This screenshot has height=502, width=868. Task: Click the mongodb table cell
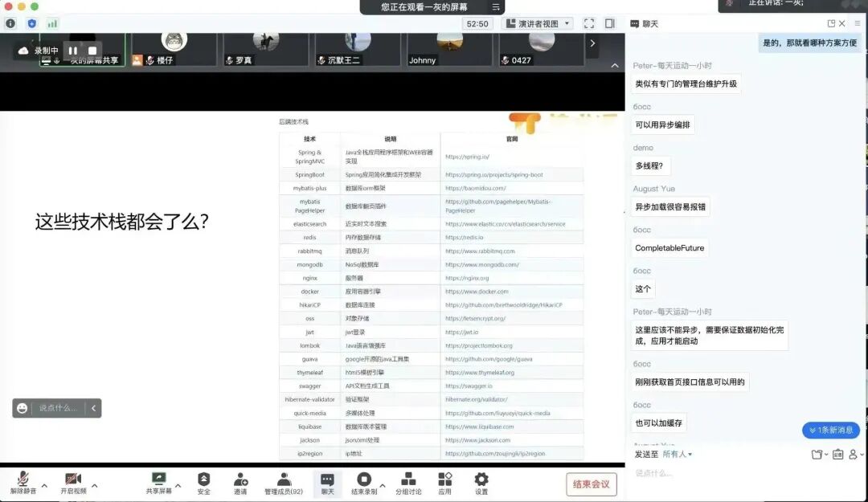tap(309, 264)
